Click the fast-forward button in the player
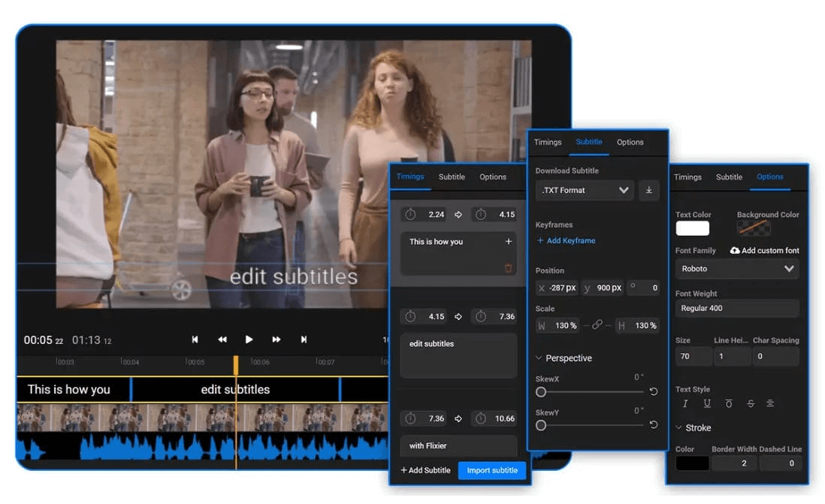Screen dimensions: 825x504 click(x=277, y=340)
